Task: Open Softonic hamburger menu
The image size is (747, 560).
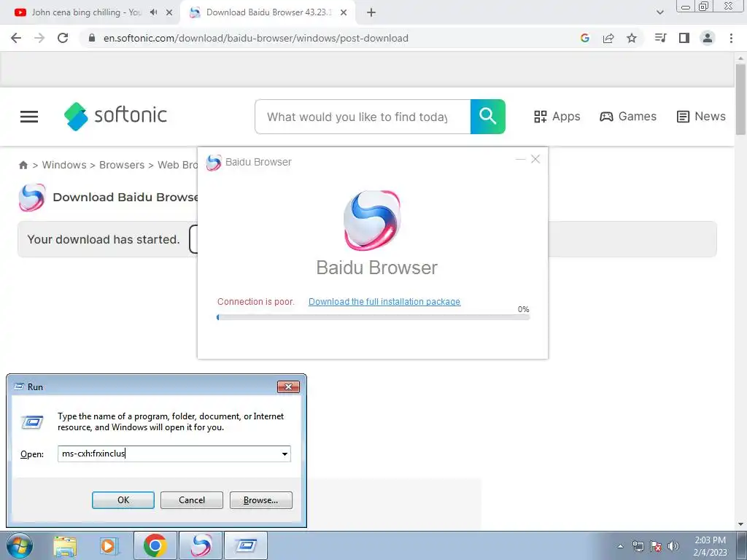Action: point(29,117)
